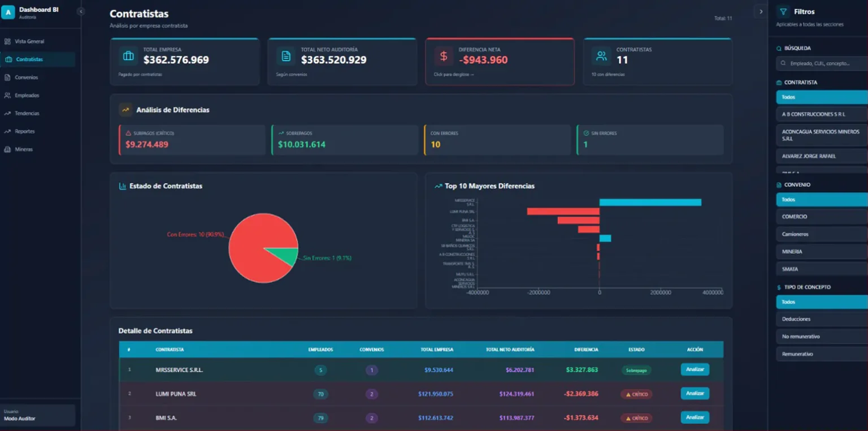This screenshot has height=431, width=868.
Task: Go to Empleados in the sidebar
Action: click(27, 96)
